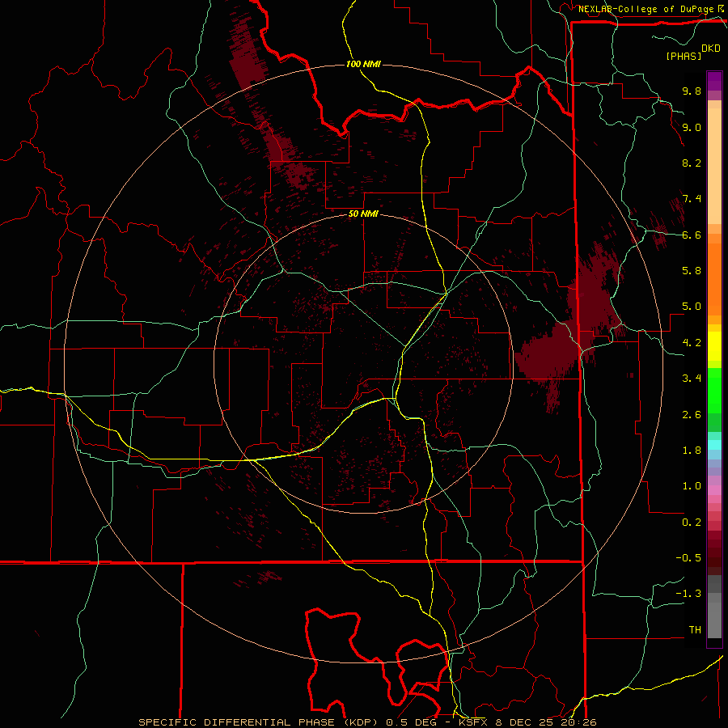Click the 7.4 legend label

(x=692, y=199)
